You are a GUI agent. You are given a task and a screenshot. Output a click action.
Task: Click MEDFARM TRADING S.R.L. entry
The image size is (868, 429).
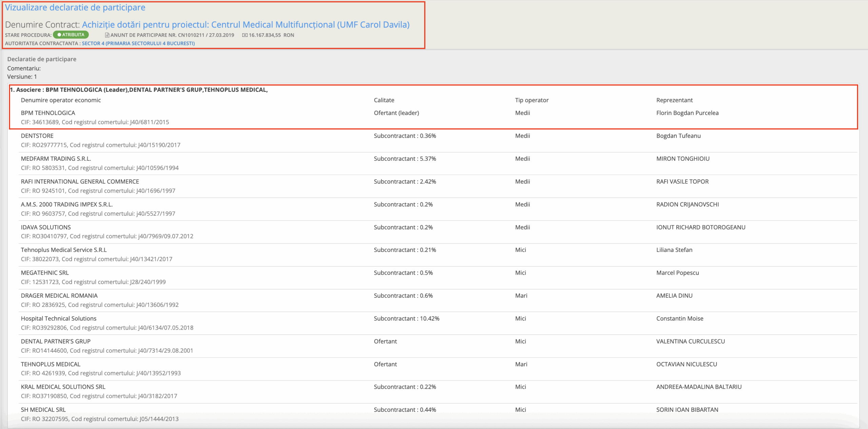pyautogui.click(x=56, y=159)
